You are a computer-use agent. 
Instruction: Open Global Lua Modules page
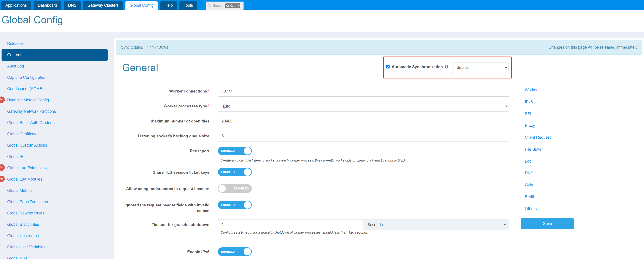click(x=25, y=179)
